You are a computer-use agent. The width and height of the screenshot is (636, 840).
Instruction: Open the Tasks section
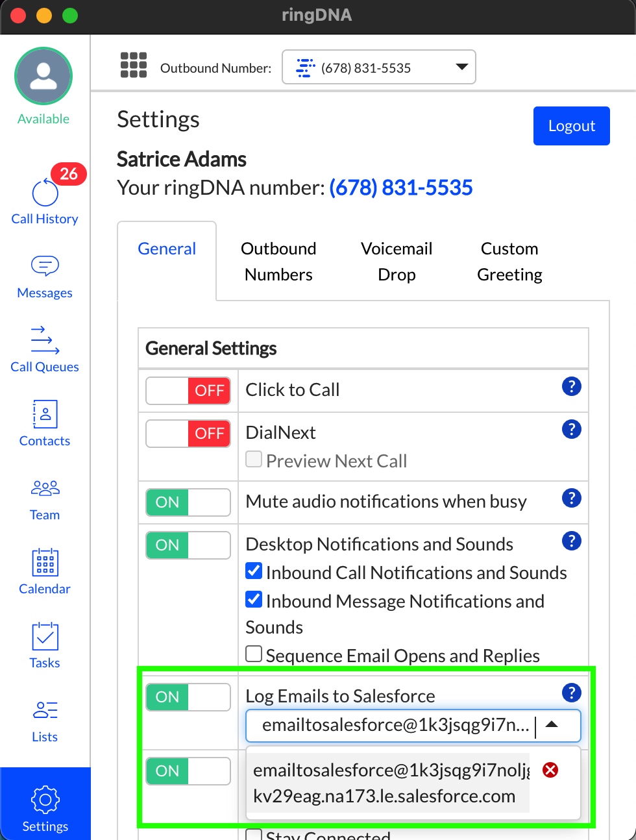coord(45,646)
